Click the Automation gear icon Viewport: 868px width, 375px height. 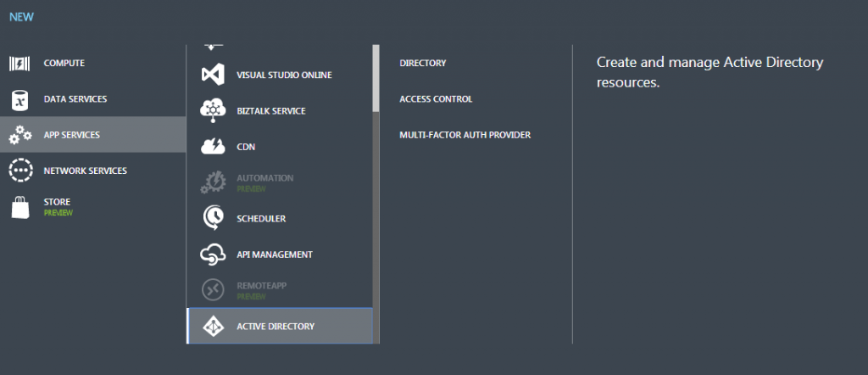point(213,182)
